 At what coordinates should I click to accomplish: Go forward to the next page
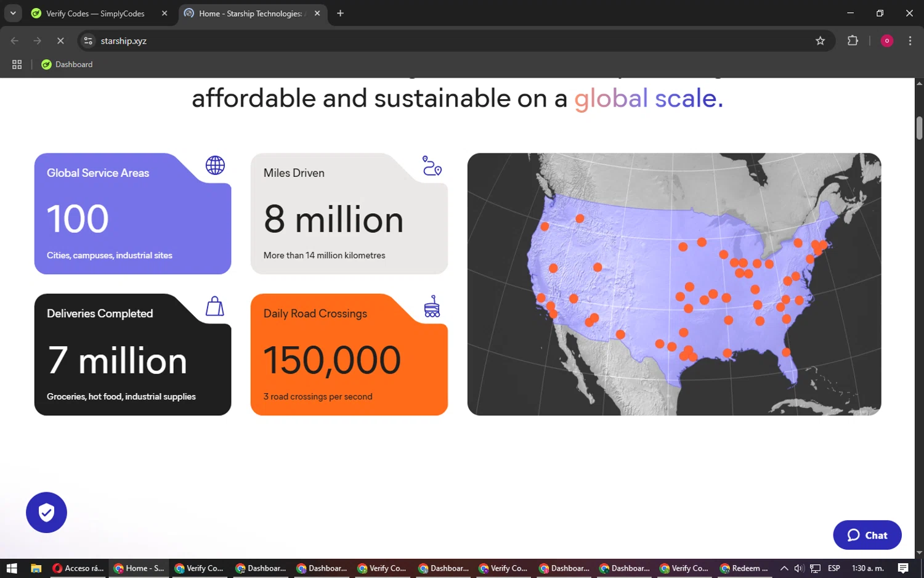point(38,41)
